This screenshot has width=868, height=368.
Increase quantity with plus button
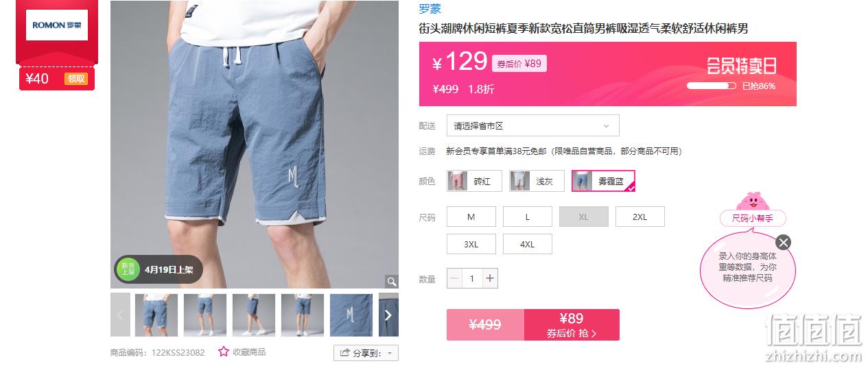point(489,278)
